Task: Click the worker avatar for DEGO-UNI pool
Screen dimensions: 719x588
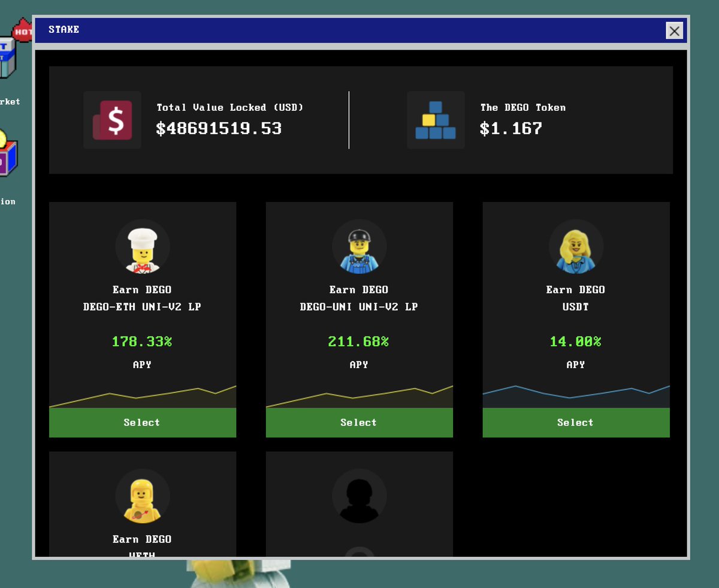Action: (x=359, y=247)
